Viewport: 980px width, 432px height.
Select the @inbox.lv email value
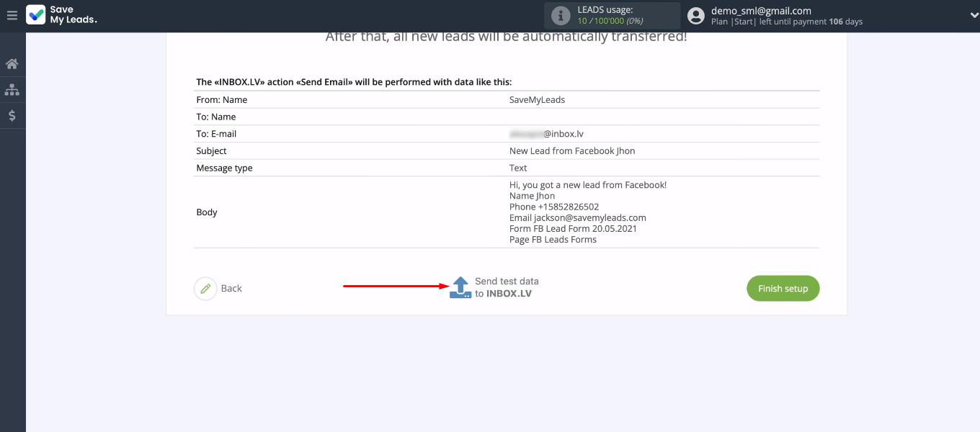tap(546, 134)
